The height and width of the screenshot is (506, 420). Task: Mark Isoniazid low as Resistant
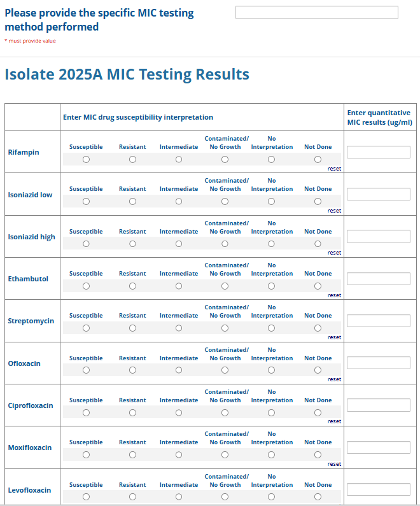[x=132, y=202]
